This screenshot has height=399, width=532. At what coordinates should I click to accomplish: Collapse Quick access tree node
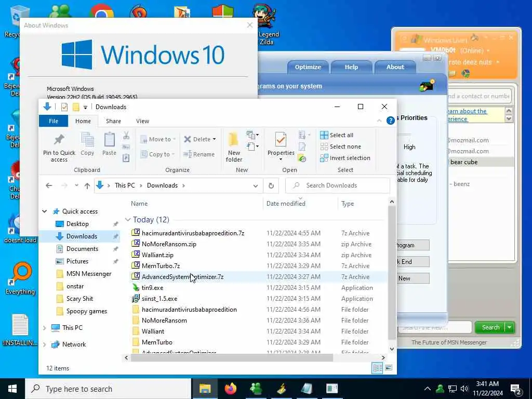coord(45,211)
